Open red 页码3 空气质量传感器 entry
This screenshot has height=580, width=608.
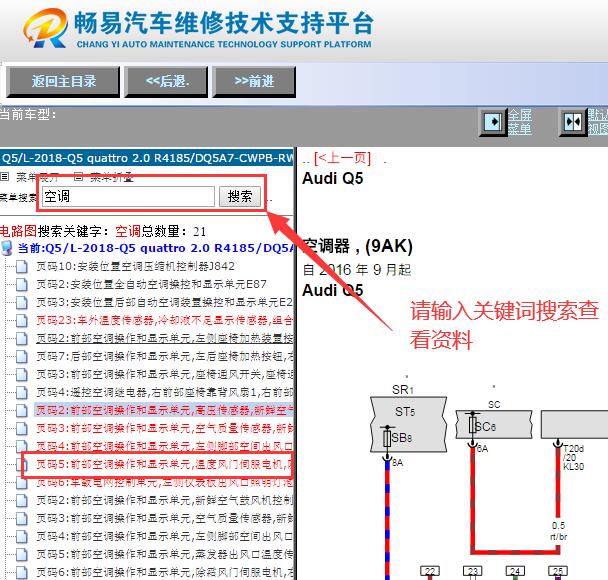[164, 428]
